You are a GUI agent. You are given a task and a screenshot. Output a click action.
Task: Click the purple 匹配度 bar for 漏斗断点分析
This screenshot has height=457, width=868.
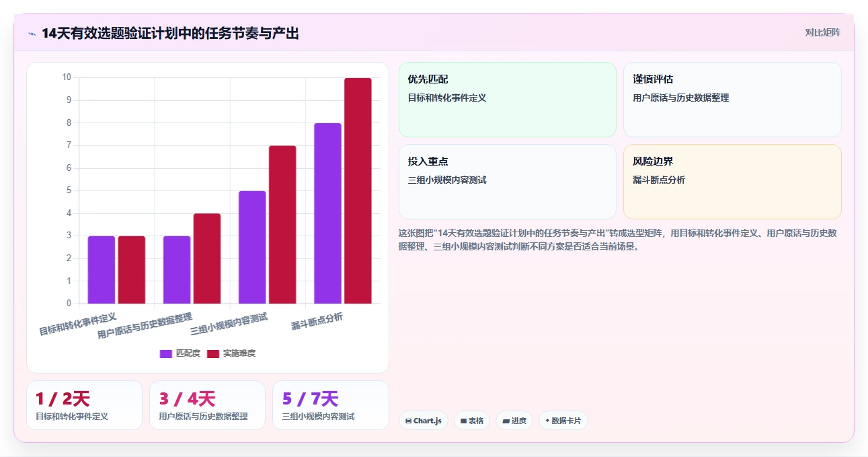tap(327, 213)
